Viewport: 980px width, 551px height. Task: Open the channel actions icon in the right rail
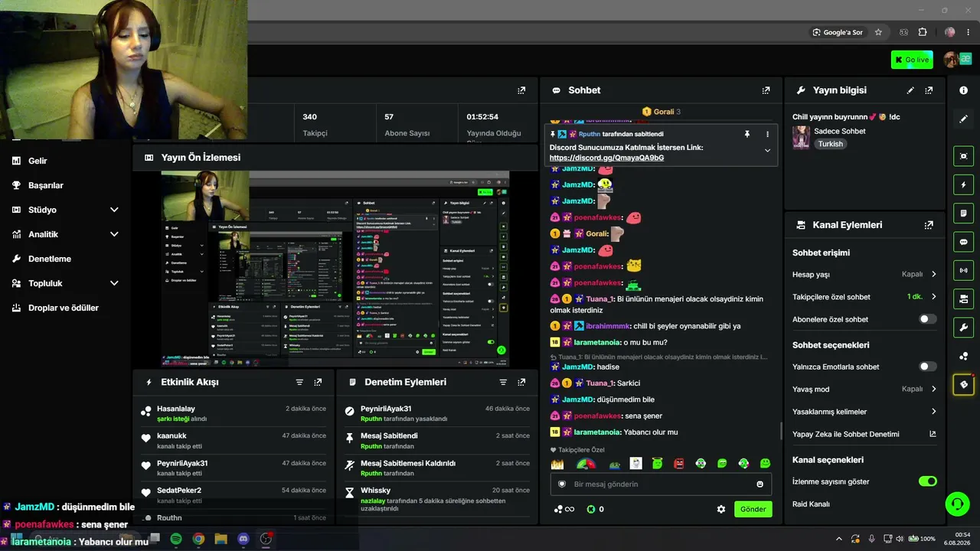963,298
